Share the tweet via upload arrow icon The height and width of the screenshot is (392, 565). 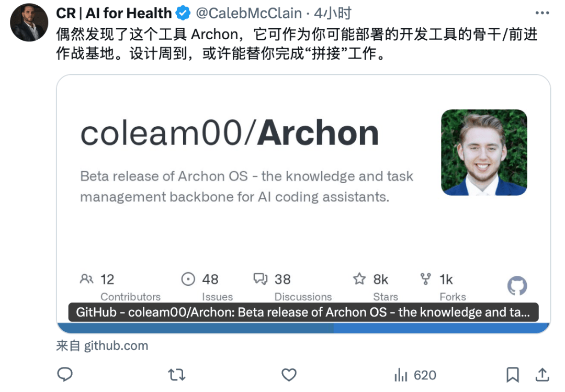542,375
